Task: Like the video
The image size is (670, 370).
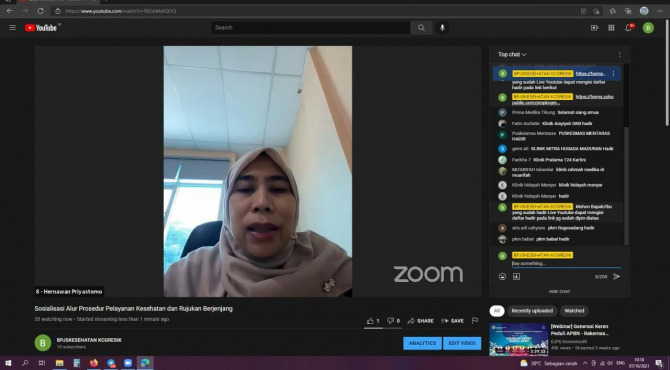Action: click(x=373, y=320)
